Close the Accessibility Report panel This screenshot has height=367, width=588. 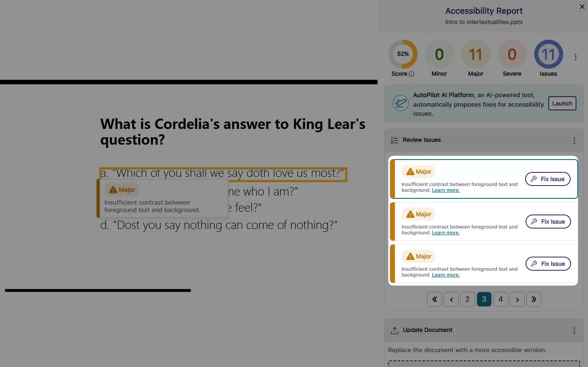tap(582, 7)
